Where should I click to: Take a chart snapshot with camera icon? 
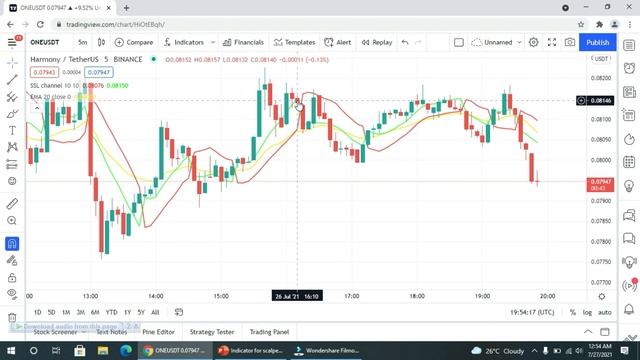click(x=570, y=42)
